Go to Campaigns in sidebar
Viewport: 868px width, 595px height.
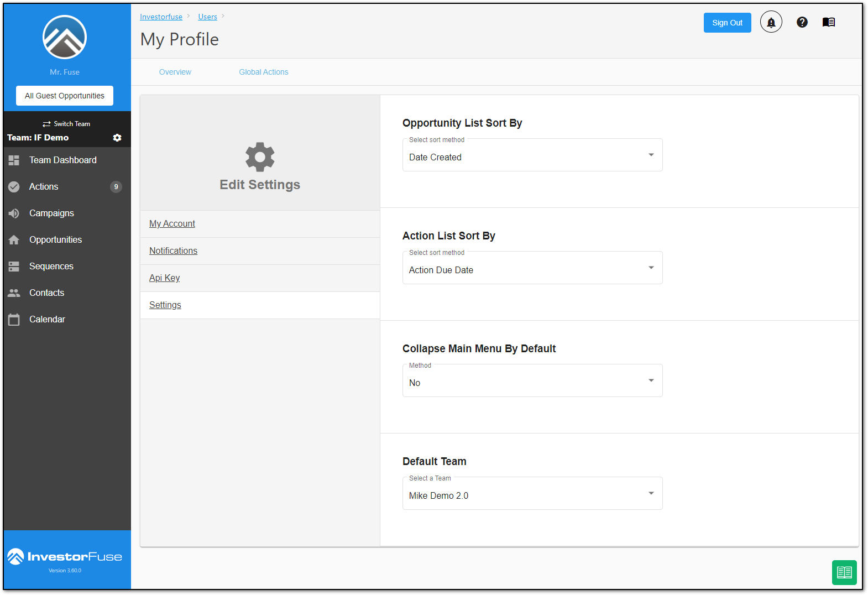point(67,213)
